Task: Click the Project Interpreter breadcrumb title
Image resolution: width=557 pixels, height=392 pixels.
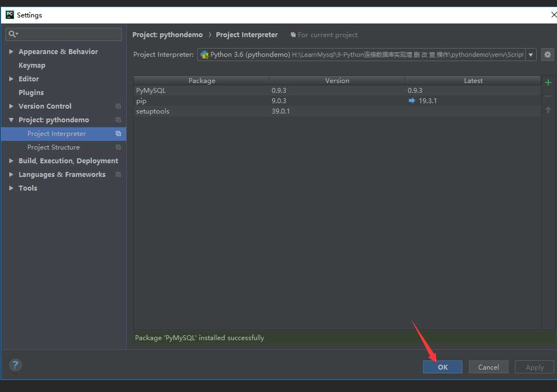Action: pyautogui.click(x=247, y=35)
